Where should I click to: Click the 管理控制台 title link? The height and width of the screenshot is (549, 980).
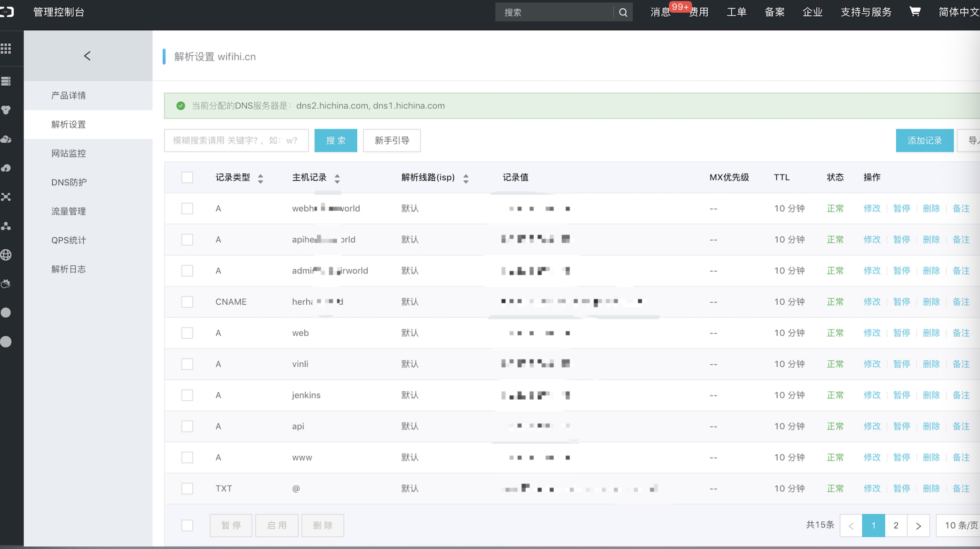point(59,12)
